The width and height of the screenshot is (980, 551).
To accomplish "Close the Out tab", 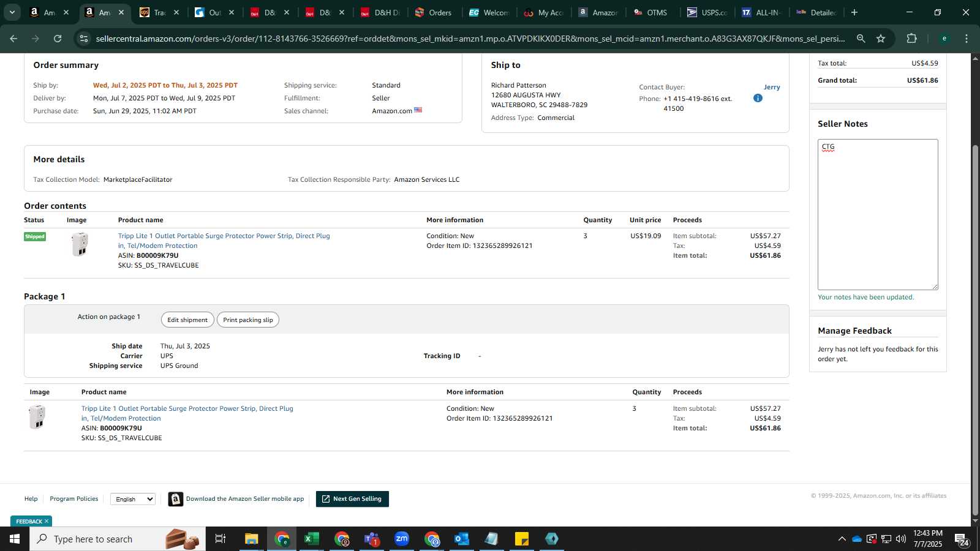I will [x=232, y=12].
